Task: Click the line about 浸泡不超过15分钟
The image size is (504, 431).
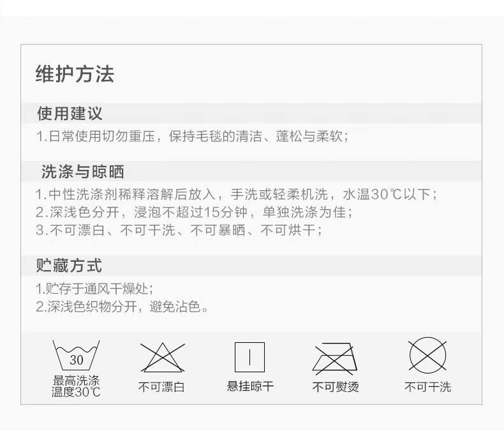Action: (194, 212)
